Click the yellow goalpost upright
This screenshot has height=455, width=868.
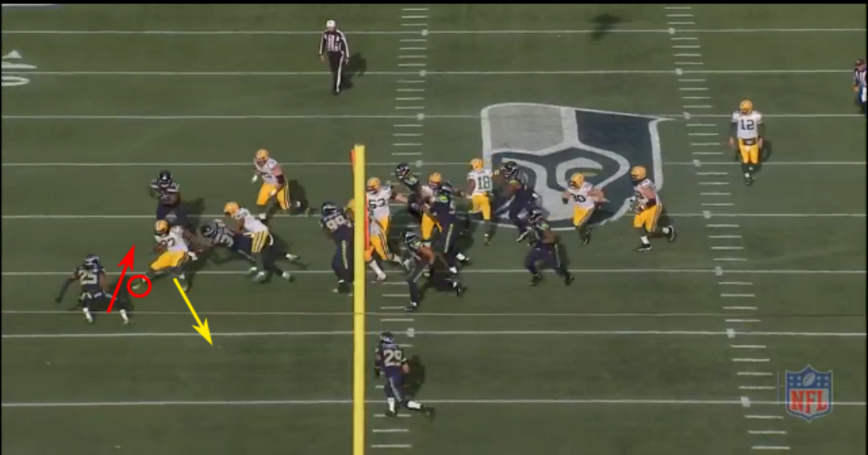point(359,298)
